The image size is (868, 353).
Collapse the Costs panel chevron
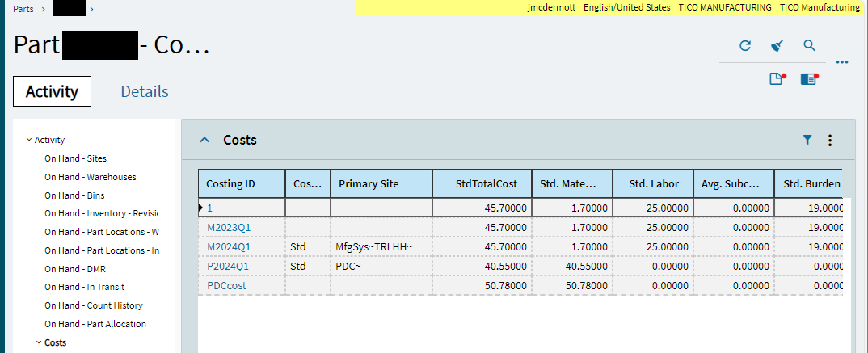pyautogui.click(x=204, y=140)
